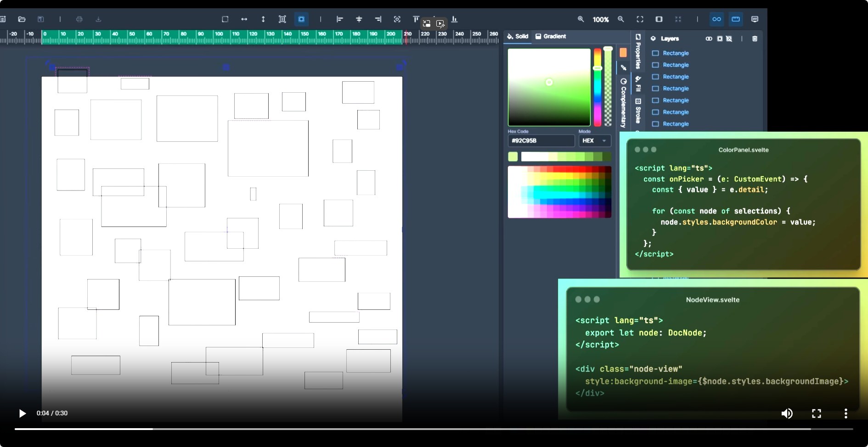The width and height of the screenshot is (868, 447).
Task: Click the Layers panel title
Action: point(670,39)
